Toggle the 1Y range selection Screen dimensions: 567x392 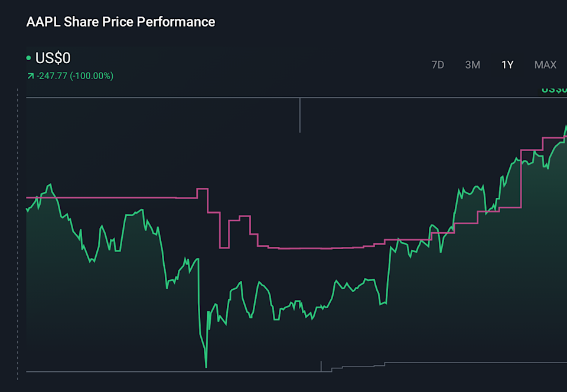(x=507, y=65)
